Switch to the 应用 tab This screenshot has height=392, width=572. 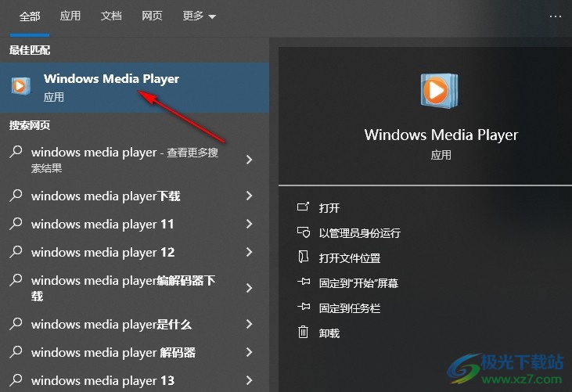pyautogui.click(x=70, y=16)
